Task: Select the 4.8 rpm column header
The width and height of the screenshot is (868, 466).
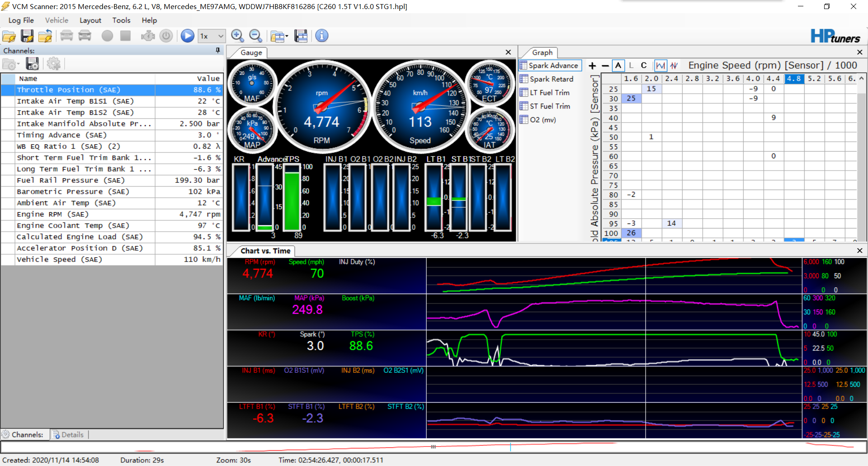Action: coord(794,79)
